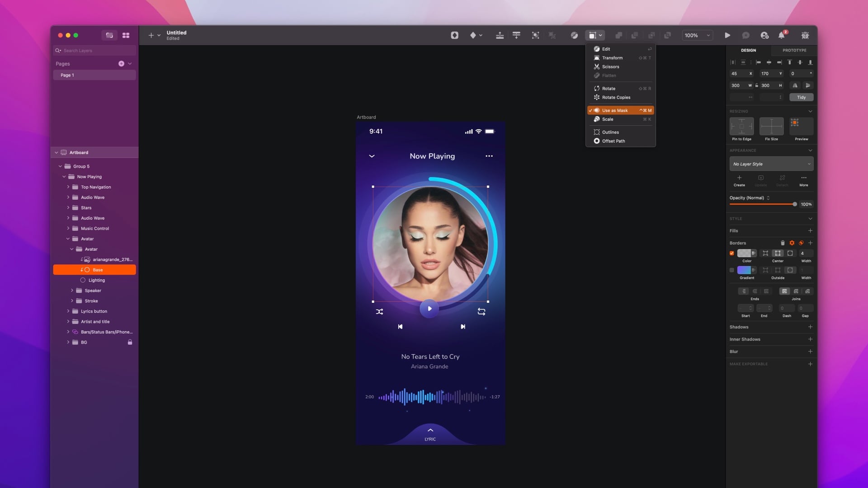This screenshot has width=868, height=488.
Task: Switch to the Prototype tab
Action: 794,50
